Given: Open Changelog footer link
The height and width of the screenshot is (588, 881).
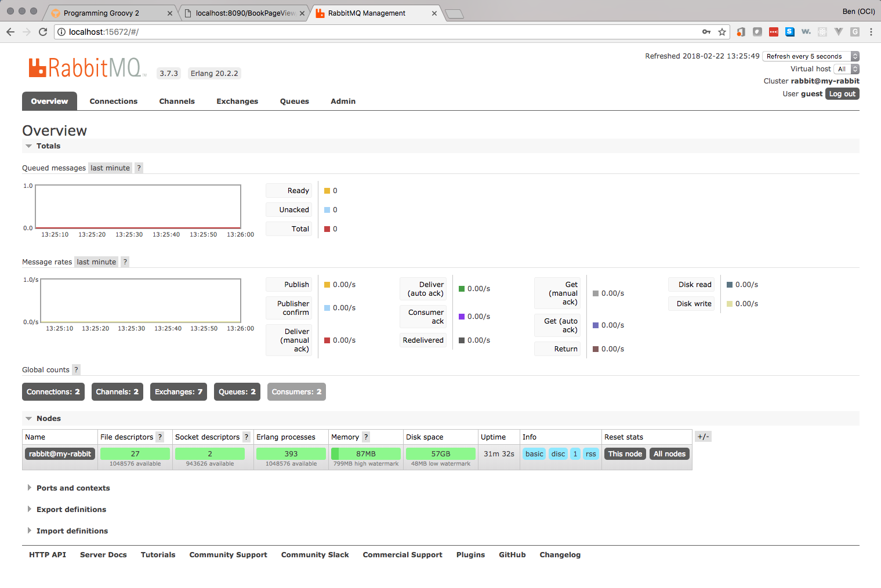Looking at the screenshot, I should pos(560,555).
